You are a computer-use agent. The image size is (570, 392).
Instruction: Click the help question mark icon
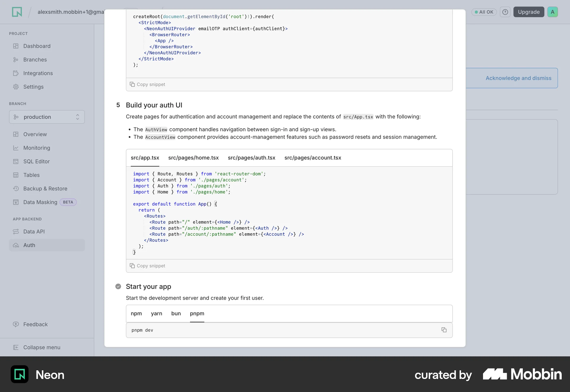pyautogui.click(x=505, y=12)
